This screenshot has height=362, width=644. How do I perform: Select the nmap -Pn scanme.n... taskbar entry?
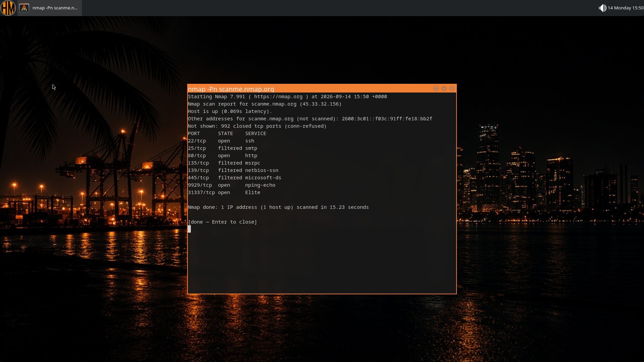pyautogui.click(x=50, y=8)
